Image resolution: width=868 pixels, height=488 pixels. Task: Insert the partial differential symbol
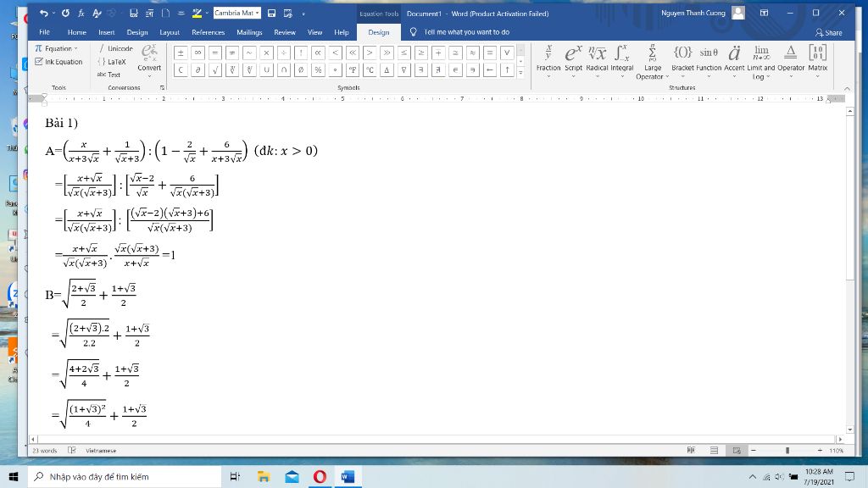(198, 69)
